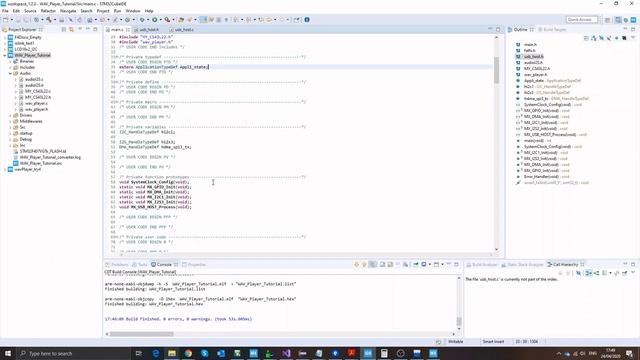The width and height of the screenshot is (640, 360).
Task: Open the Navigate menu
Action: (68, 11)
